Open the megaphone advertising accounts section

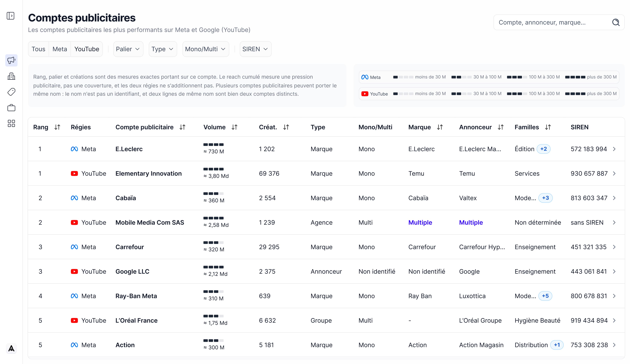pyautogui.click(x=11, y=60)
